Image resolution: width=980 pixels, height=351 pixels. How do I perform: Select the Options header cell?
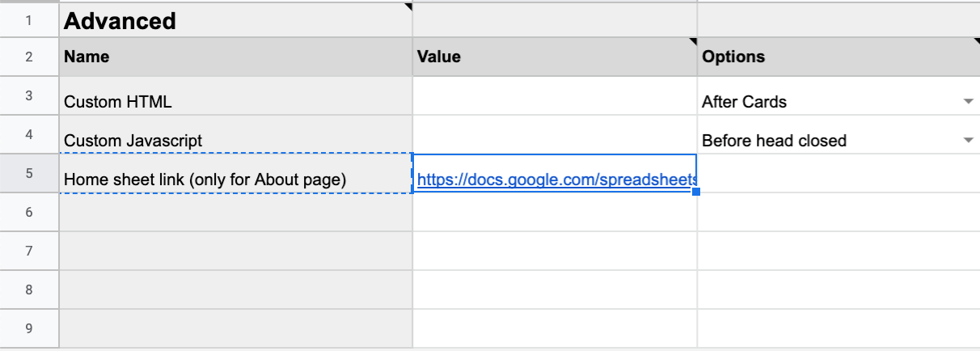point(838,57)
